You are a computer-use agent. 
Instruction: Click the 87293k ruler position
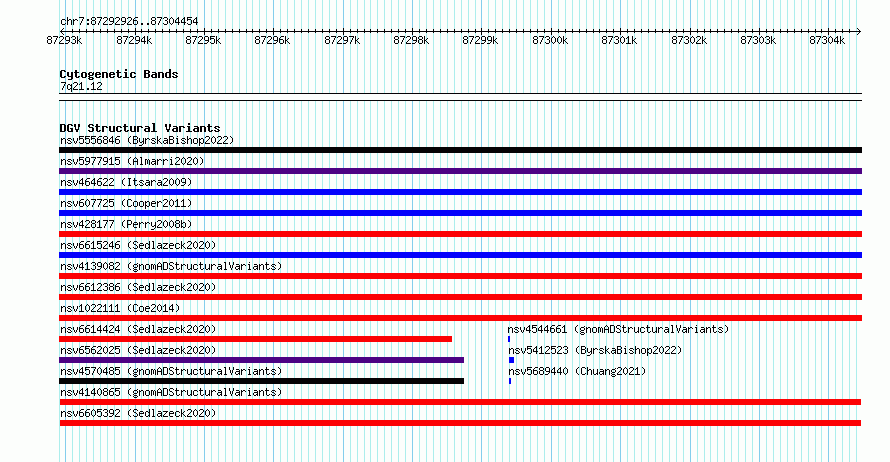point(64,40)
